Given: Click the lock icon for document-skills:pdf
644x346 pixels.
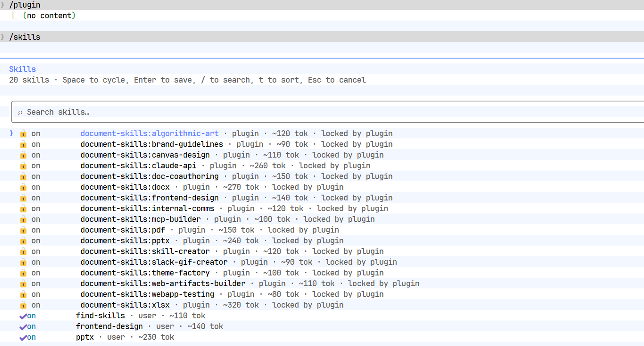Looking at the screenshot, I should tap(23, 230).
